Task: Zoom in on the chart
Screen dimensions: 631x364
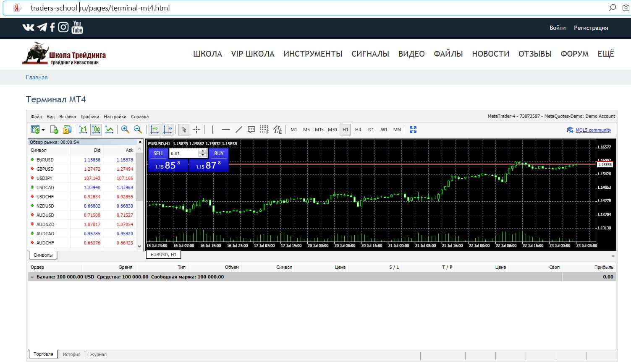Action: coord(125,130)
